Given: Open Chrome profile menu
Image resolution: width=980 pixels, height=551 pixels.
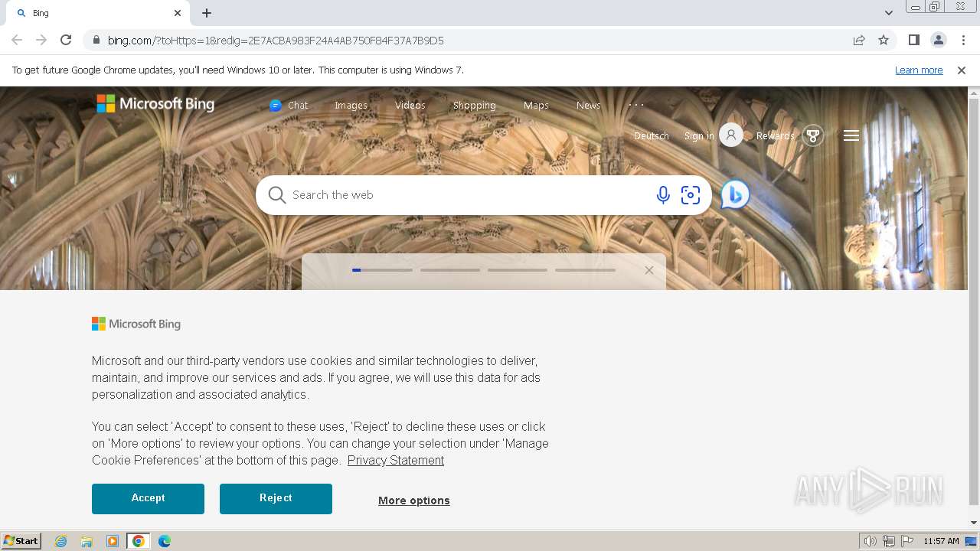Looking at the screenshot, I should coord(938,40).
